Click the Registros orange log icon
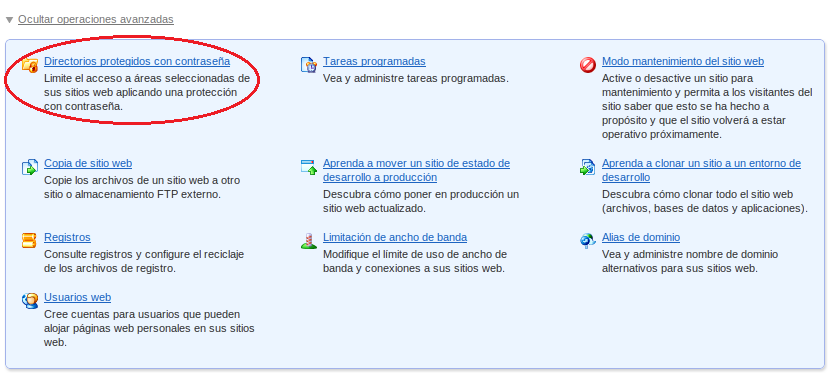Screen dimensions: 840x382 (x=29, y=241)
